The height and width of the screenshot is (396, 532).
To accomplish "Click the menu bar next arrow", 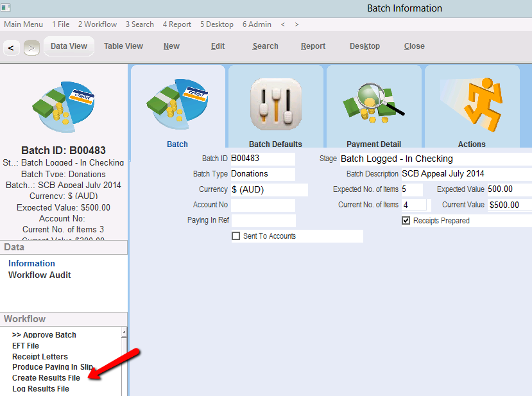I will click(296, 24).
